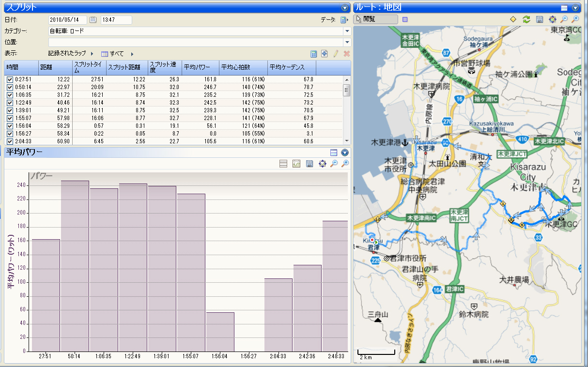Sort by the 平均ケーデンス column header
The image size is (588, 367).
click(292, 67)
